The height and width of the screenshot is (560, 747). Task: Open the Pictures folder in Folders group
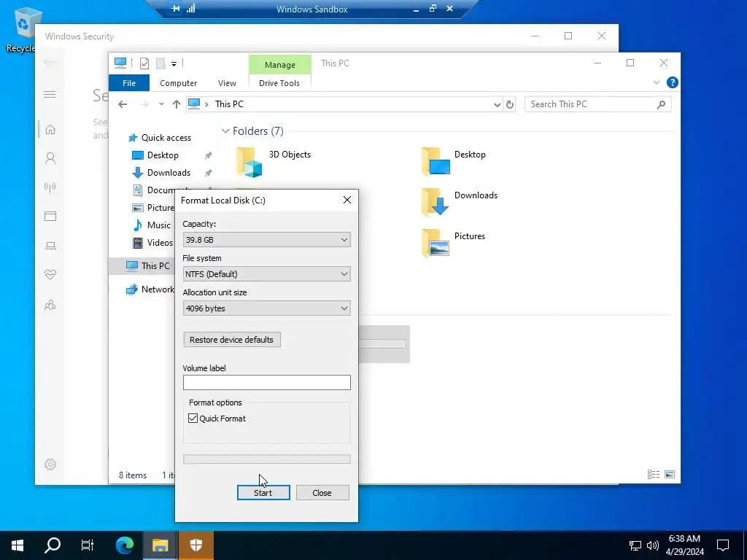(x=453, y=243)
